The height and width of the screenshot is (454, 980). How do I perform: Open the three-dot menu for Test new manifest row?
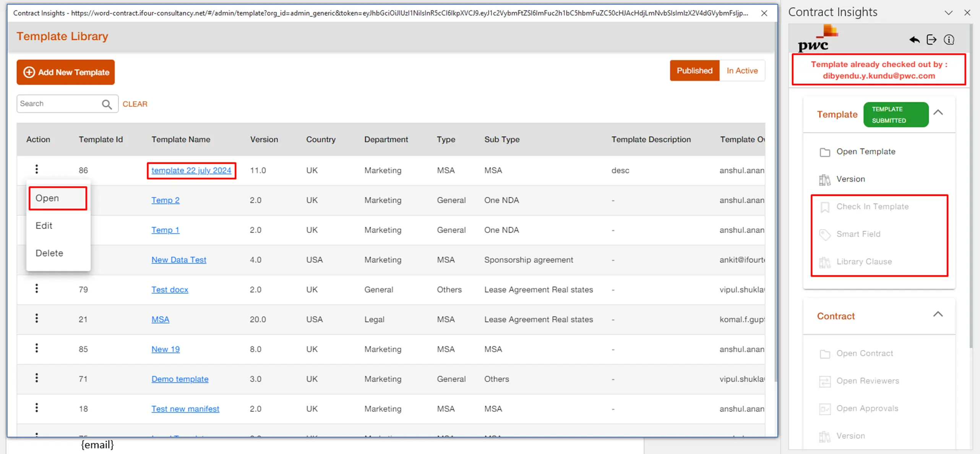pos(37,408)
